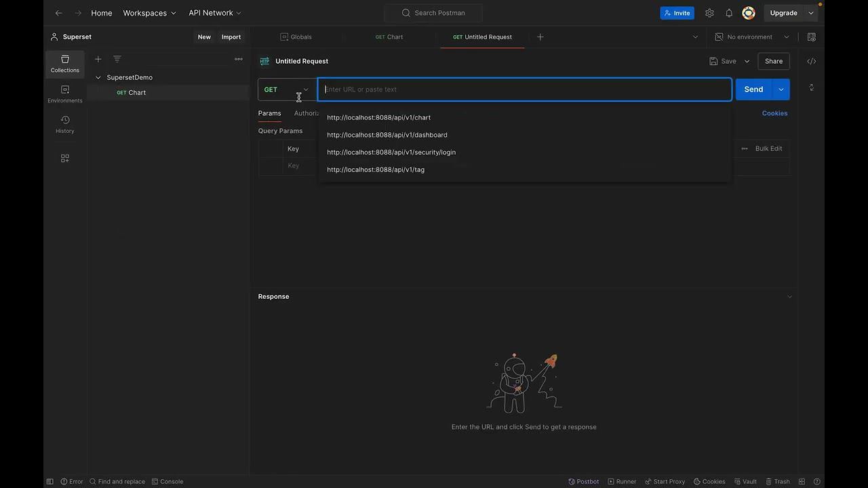Open the Workspaces menu

(149, 13)
